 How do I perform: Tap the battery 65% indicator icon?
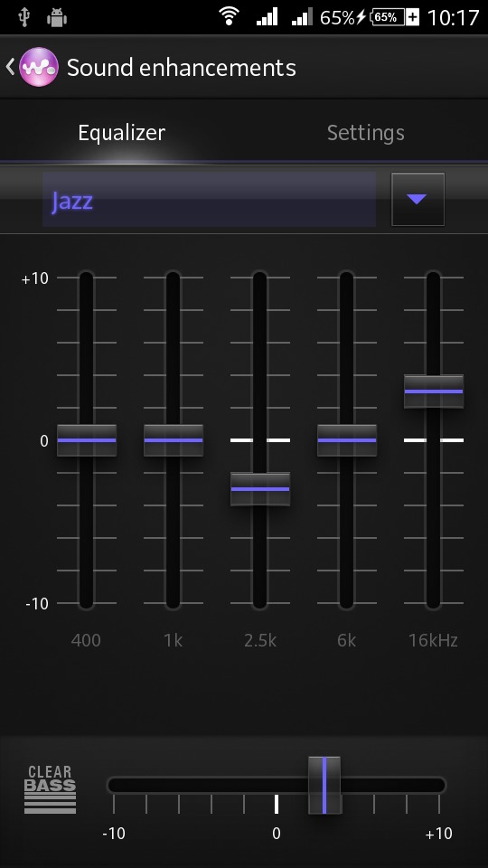(386, 17)
